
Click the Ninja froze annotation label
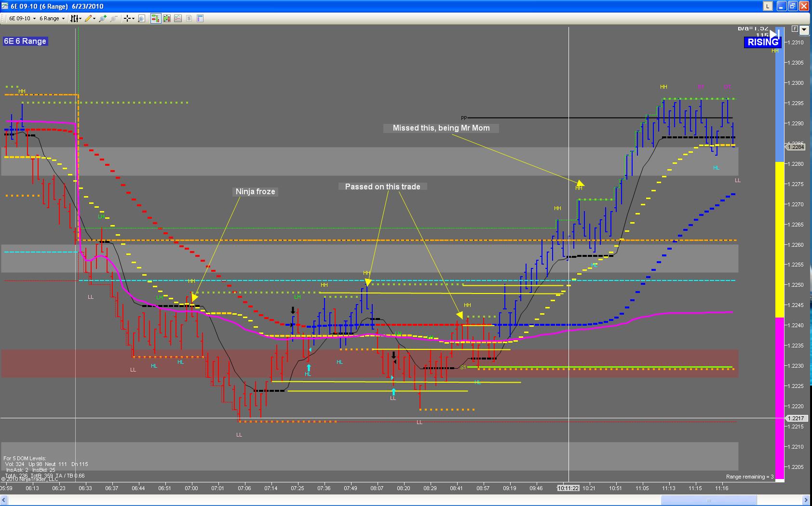(x=256, y=192)
